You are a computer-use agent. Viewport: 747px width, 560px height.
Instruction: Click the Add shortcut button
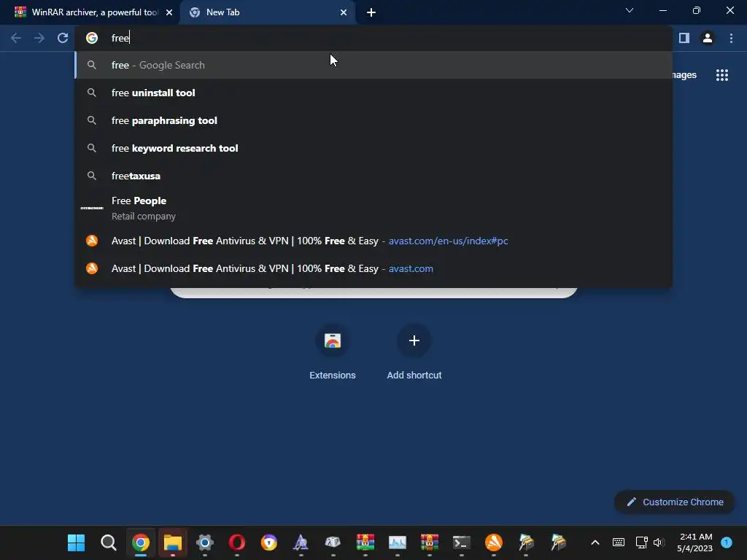click(x=414, y=351)
